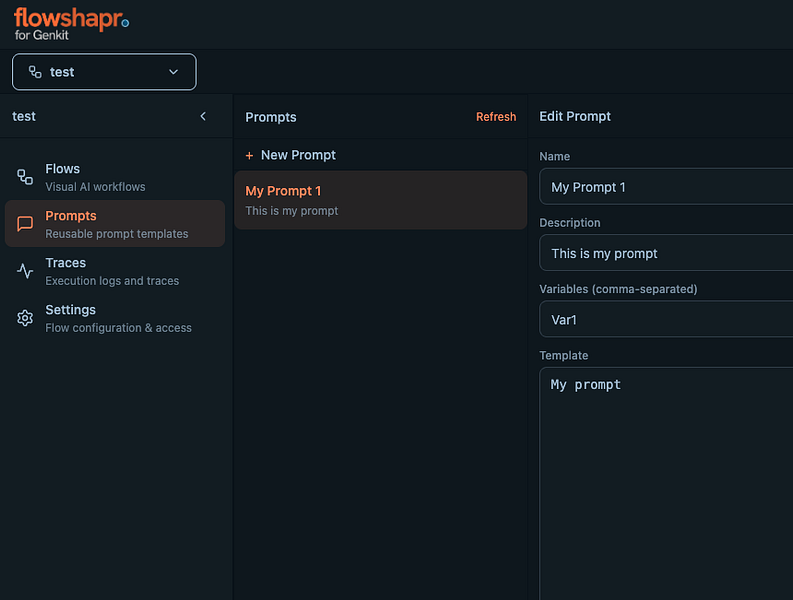Image resolution: width=793 pixels, height=600 pixels.
Task: Click the 'This is my prompt' subtitle
Action: tap(292, 211)
